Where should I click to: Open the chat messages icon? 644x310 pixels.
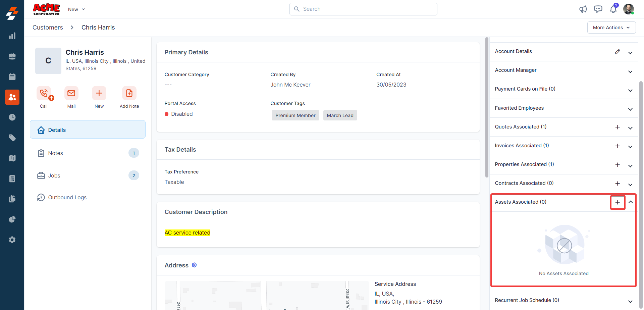[598, 9]
